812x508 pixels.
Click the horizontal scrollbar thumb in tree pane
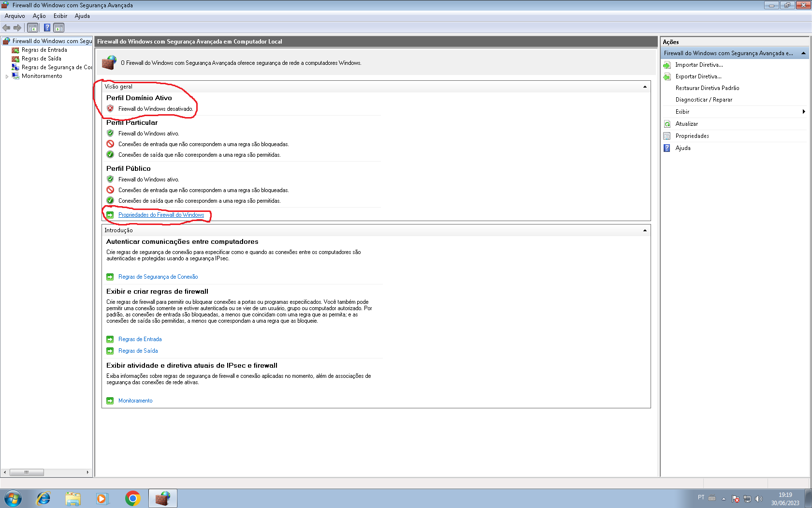[27, 472]
